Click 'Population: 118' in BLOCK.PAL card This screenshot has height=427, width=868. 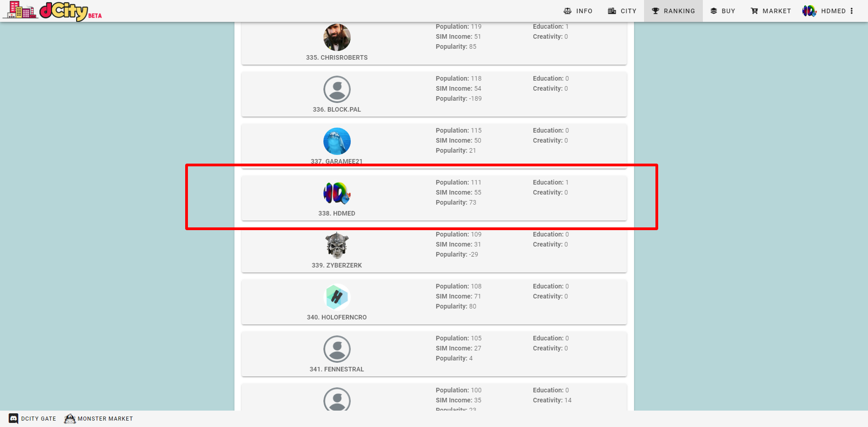(x=458, y=78)
